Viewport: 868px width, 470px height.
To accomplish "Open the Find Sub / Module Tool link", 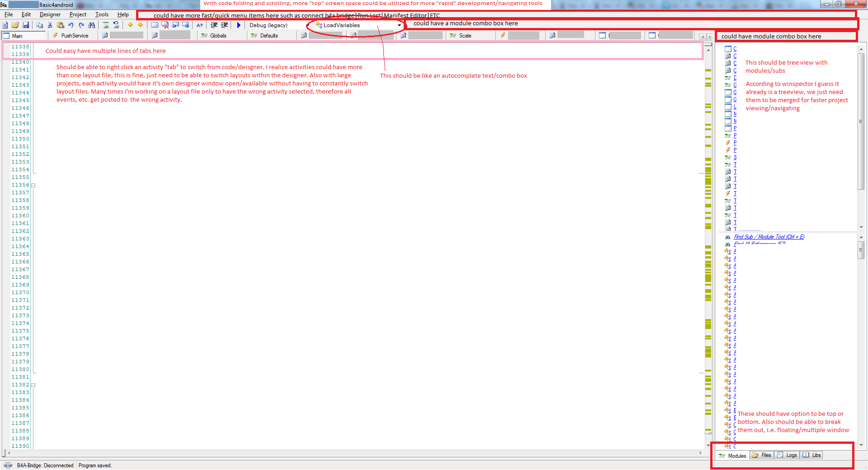I will tap(769, 237).
